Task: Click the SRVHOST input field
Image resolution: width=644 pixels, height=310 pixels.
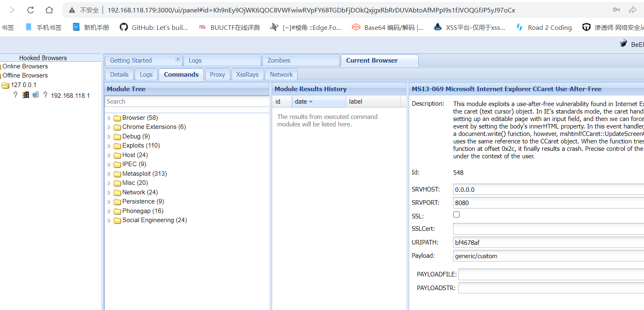Action: tap(548, 190)
